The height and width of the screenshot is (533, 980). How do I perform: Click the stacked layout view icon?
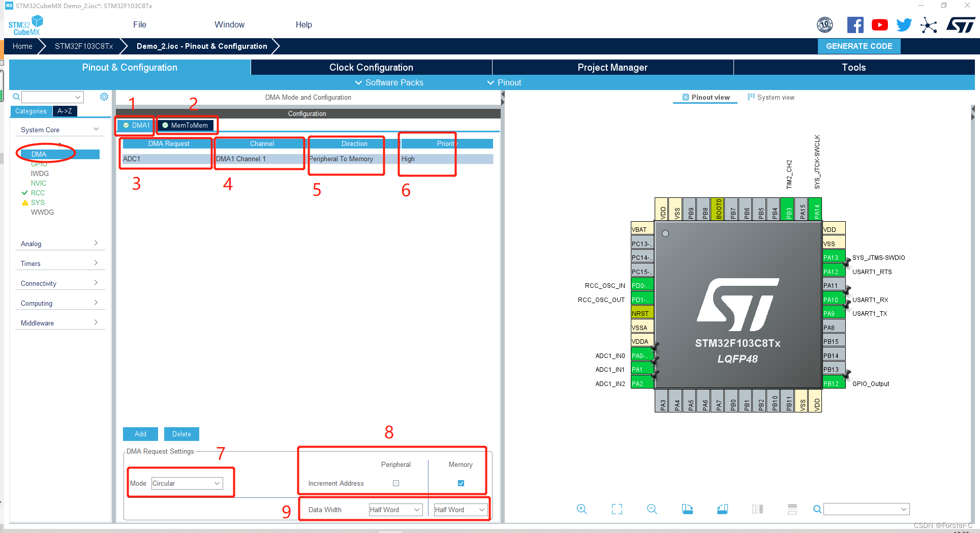click(x=792, y=509)
